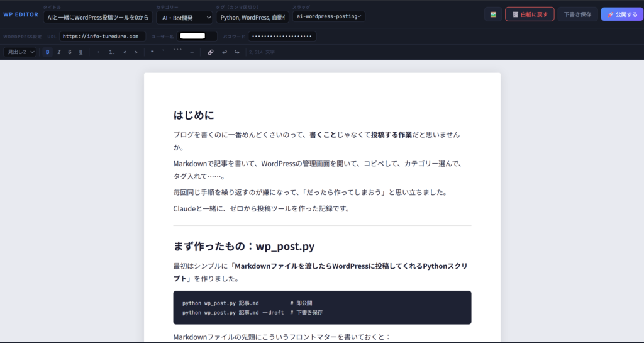Image resolution: width=644 pixels, height=343 pixels.
Task: Apply underline with the U icon
Action: click(x=81, y=52)
